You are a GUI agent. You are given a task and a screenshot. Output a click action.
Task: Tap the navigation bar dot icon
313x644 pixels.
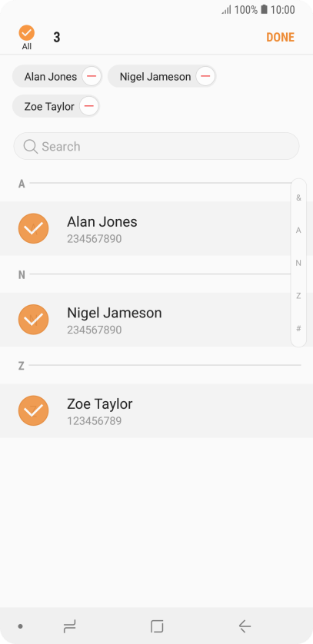[x=21, y=626]
